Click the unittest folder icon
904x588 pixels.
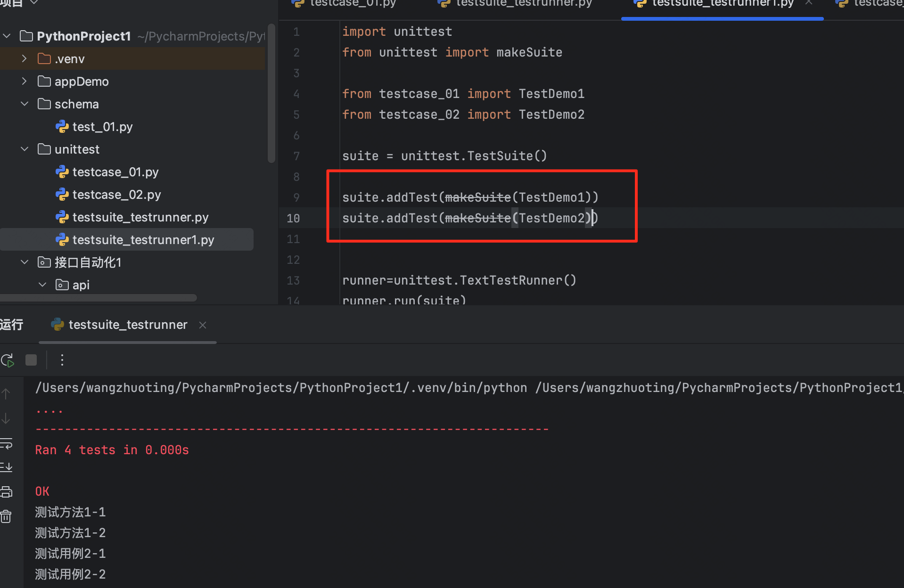(44, 149)
